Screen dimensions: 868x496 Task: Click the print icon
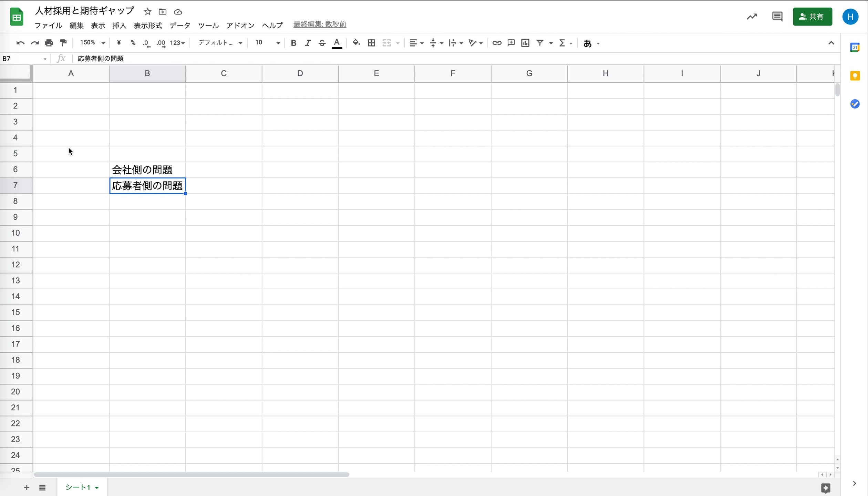[x=49, y=43]
